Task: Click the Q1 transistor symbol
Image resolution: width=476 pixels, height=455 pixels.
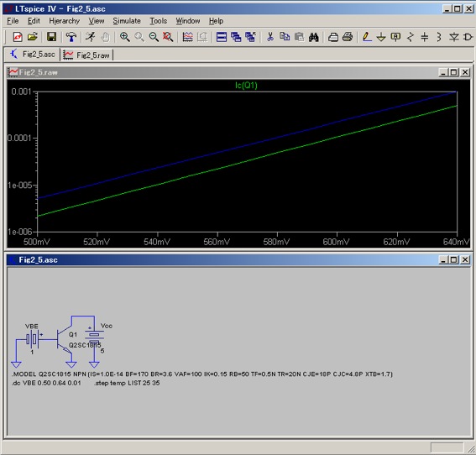Action: click(64, 339)
